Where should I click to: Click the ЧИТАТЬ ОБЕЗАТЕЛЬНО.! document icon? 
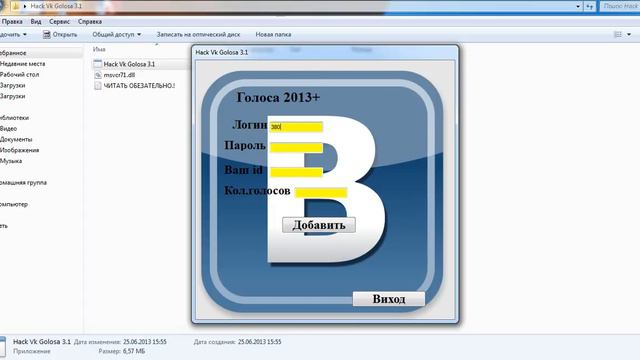click(x=98, y=86)
